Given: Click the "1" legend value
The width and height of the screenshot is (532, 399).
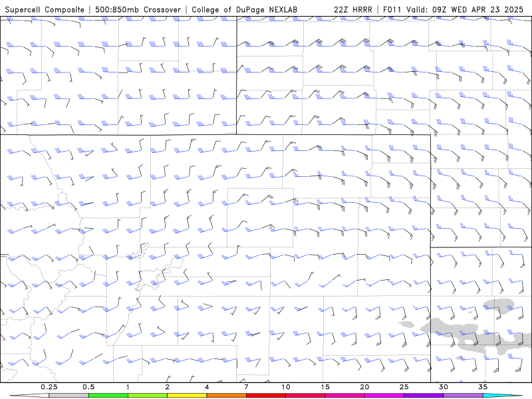Looking at the screenshot, I should [128, 387].
